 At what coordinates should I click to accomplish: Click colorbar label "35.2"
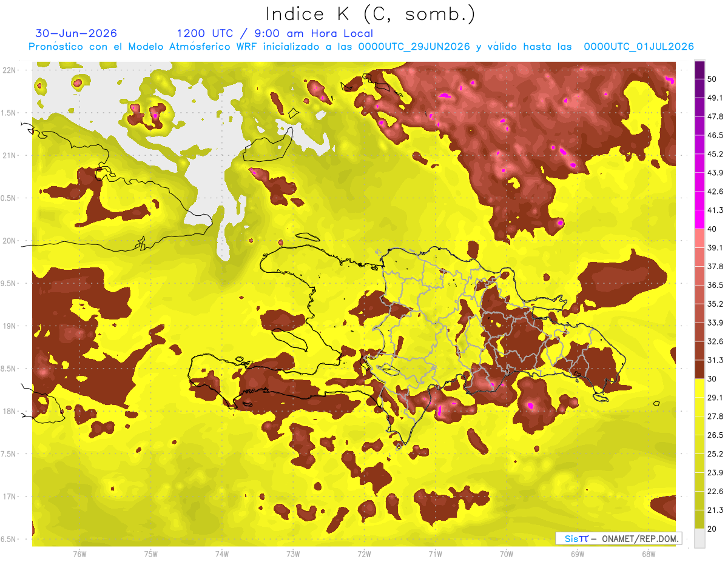pos(716,304)
